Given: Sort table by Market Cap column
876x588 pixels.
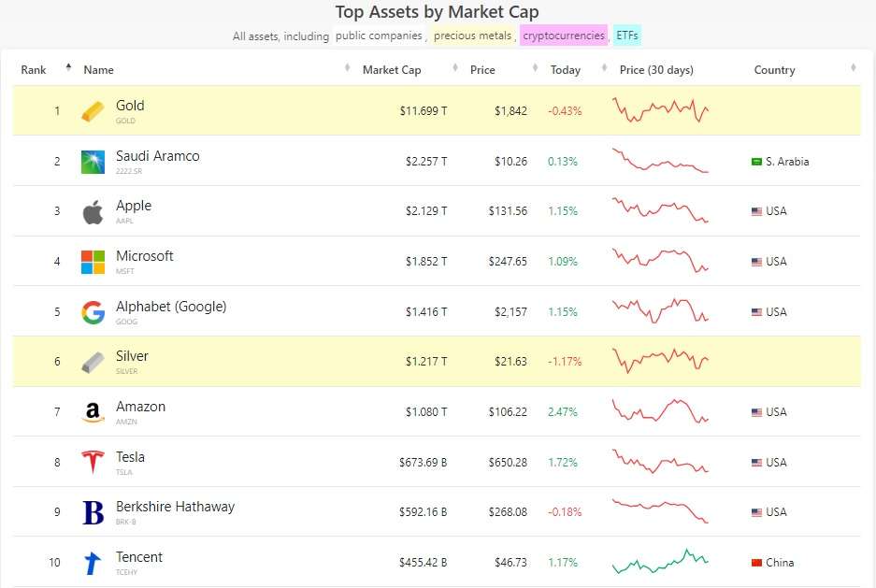Looking at the screenshot, I should [x=392, y=70].
